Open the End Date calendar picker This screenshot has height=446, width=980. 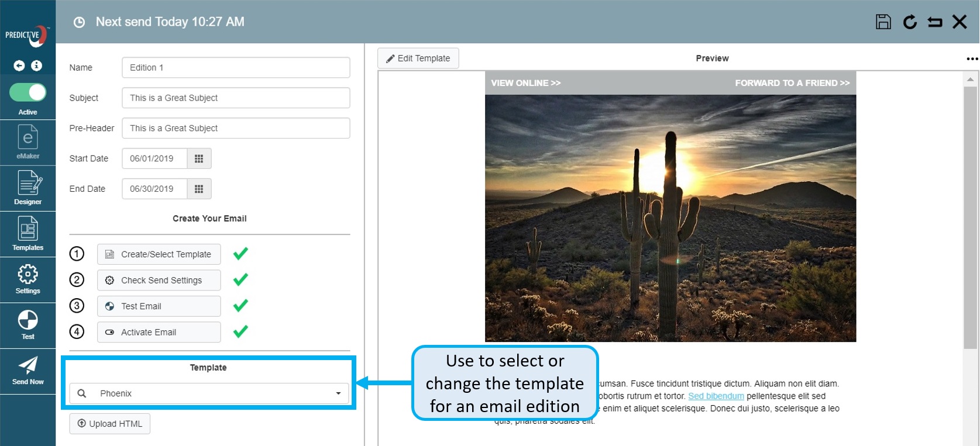199,189
